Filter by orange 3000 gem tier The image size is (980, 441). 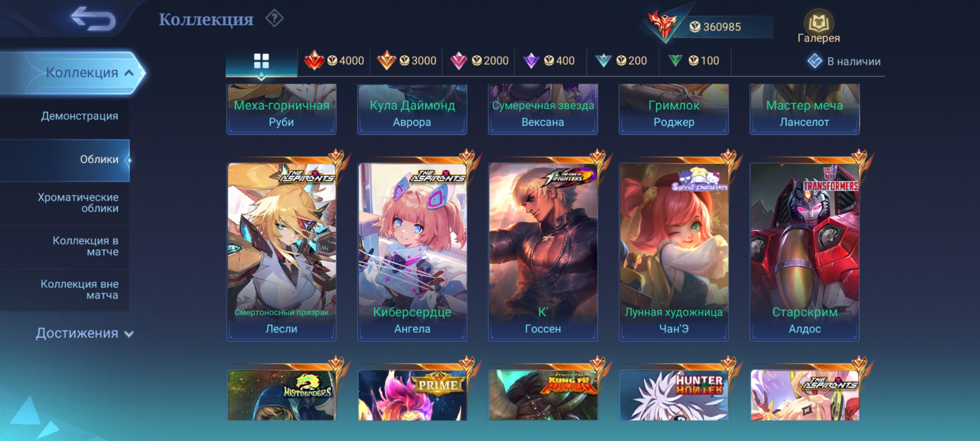pyautogui.click(x=406, y=61)
